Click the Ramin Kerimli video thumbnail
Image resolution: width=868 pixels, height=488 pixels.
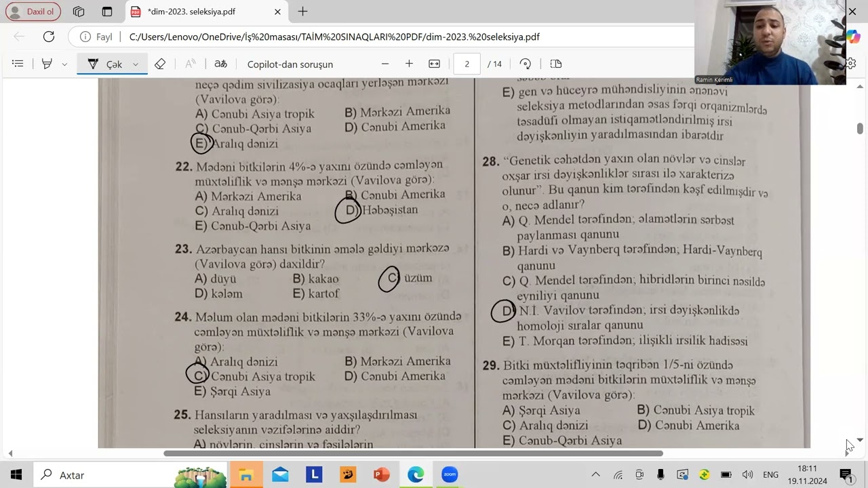click(x=770, y=42)
